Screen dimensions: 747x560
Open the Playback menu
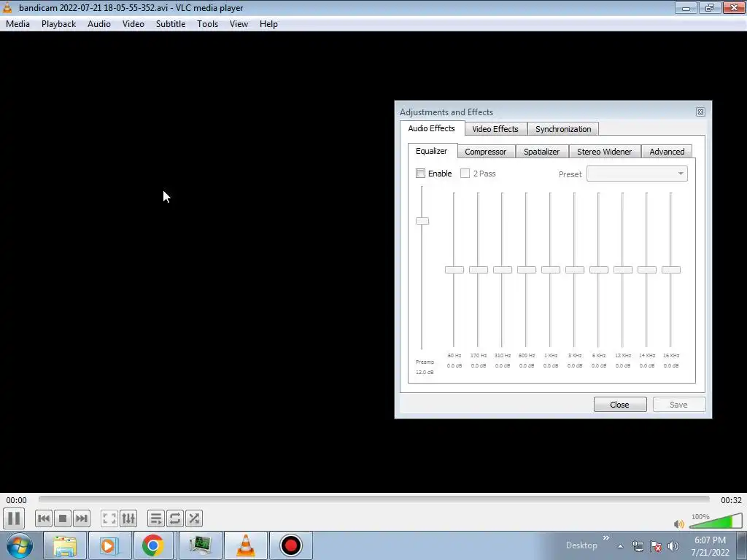pos(58,24)
